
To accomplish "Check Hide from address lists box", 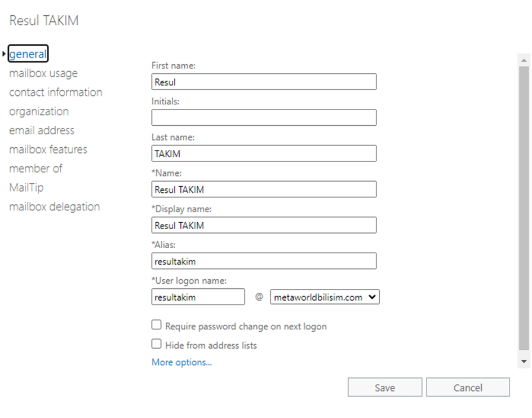I will [x=157, y=344].
